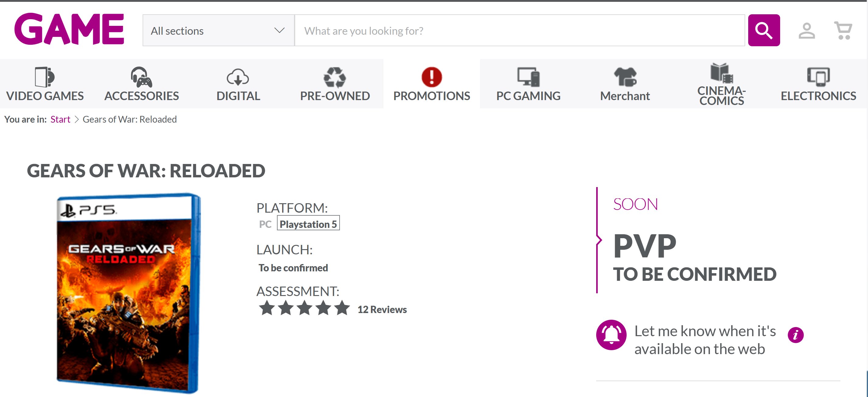The width and height of the screenshot is (868, 397).
Task: Click 'Let me know when it's available' link
Action: pos(705,340)
